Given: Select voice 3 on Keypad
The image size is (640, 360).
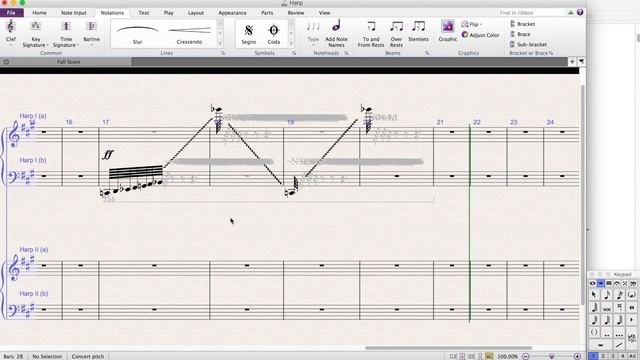Looking at the screenshot, I should click(x=613, y=356).
